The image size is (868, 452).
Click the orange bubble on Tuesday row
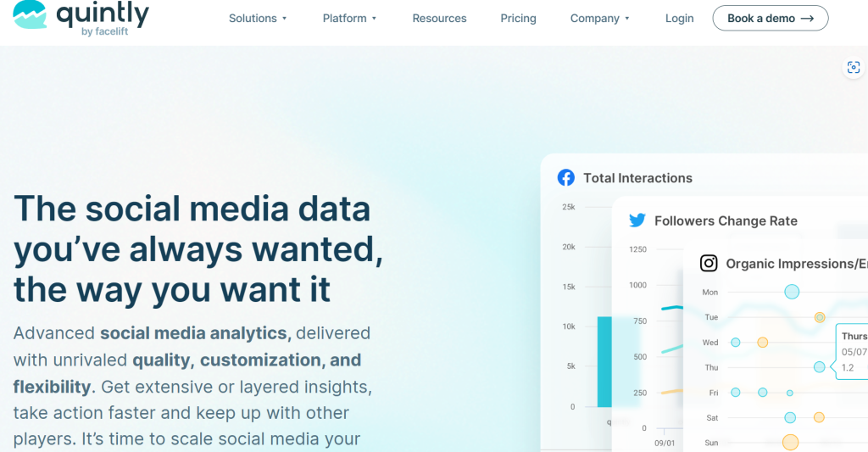click(x=820, y=317)
